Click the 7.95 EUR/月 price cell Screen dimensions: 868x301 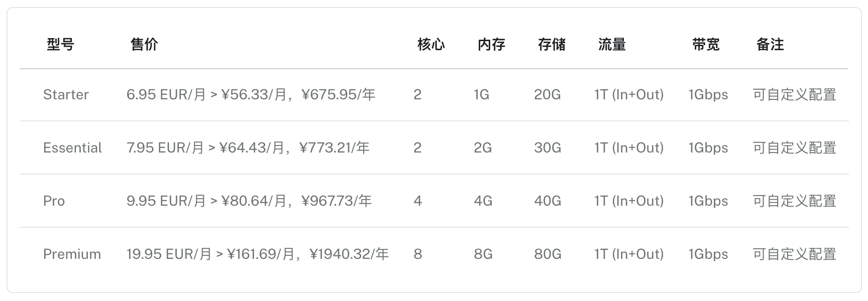pos(248,148)
